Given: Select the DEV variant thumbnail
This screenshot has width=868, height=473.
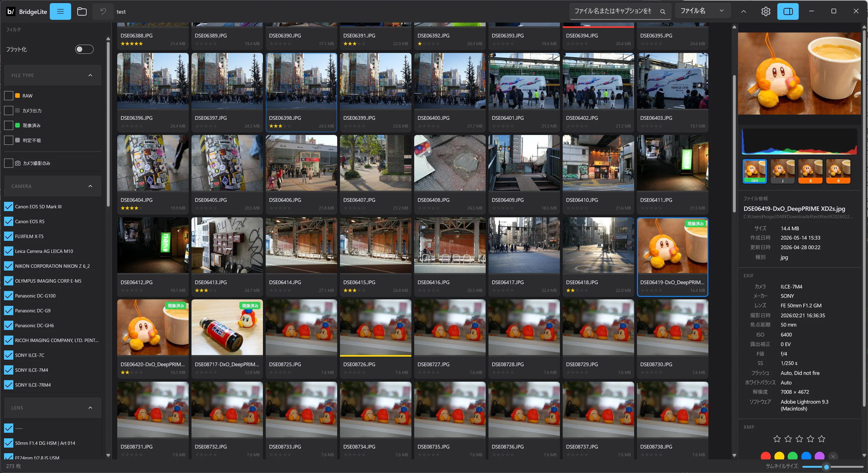Looking at the screenshot, I should click(x=755, y=171).
